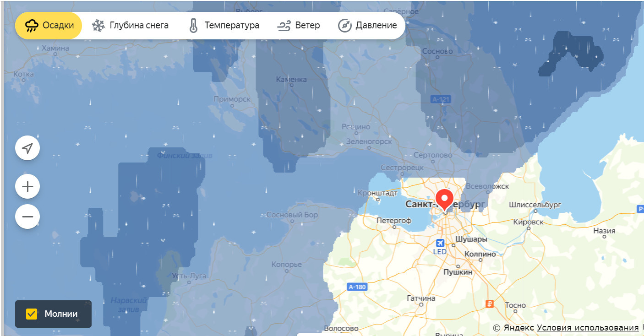Image resolution: width=644 pixels, height=336 pixels.
Task: Click the Сертолово label
Action: click(433, 155)
